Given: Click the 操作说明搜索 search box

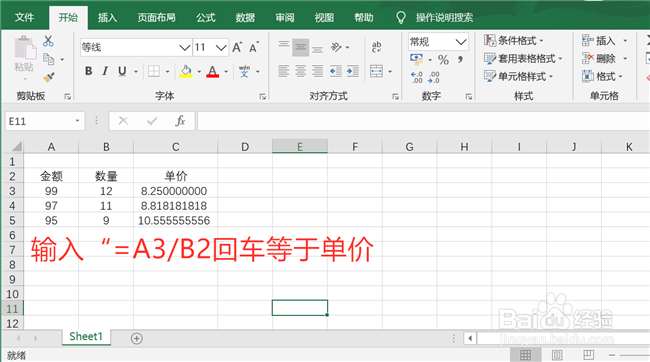Looking at the screenshot, I should (444, 17).
